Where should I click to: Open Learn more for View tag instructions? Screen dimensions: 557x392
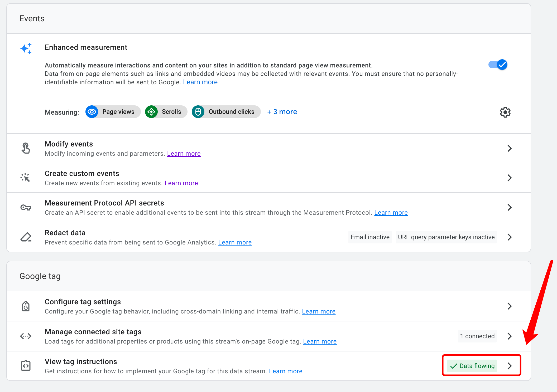(286, 371)
